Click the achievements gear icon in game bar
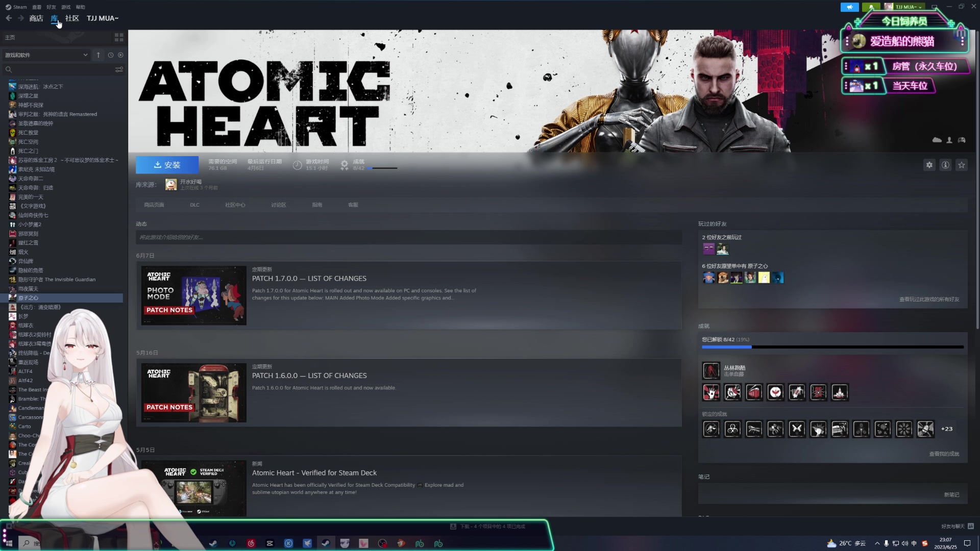Screen dimensions: 980x551 tap(345, 165)
